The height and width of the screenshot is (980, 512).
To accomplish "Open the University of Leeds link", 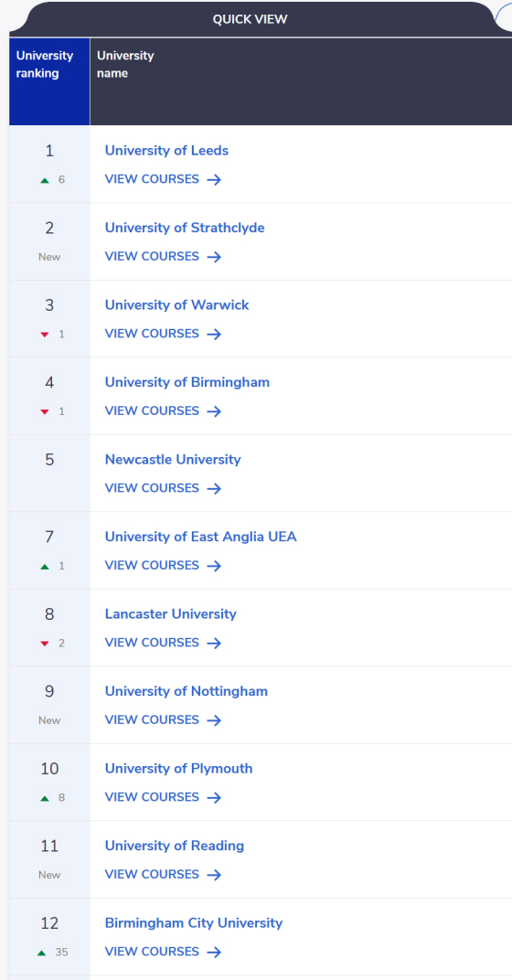I will 166,151.
